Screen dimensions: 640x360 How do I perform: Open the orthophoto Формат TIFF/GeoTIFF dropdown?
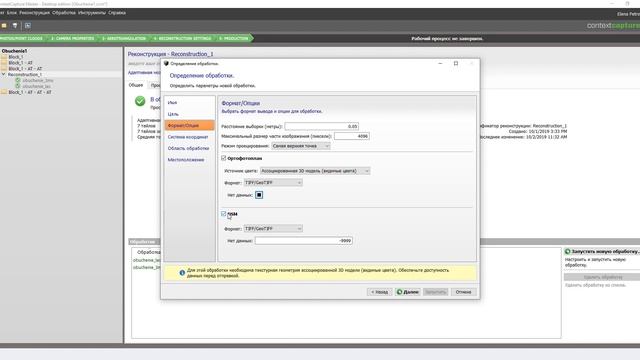coord(273,183)
